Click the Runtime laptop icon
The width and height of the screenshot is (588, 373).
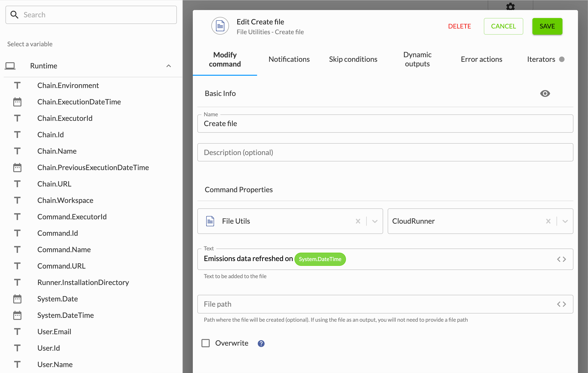pos(10,66)
